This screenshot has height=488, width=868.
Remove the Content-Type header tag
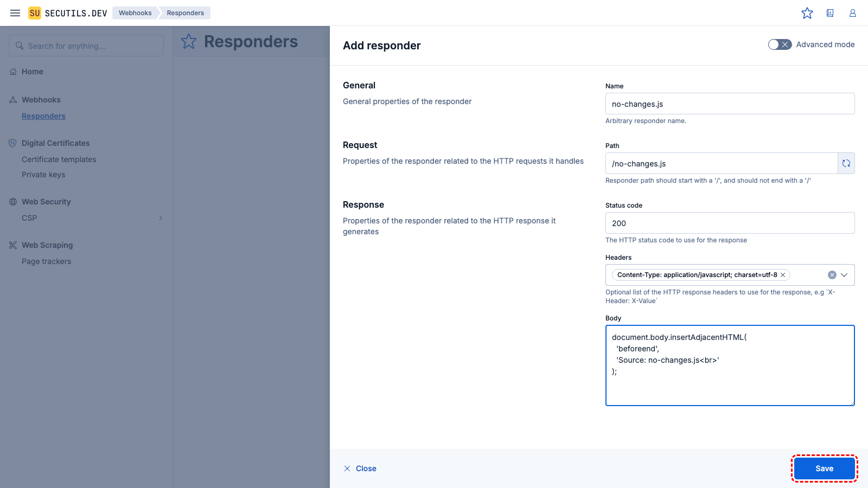[783, 275]
